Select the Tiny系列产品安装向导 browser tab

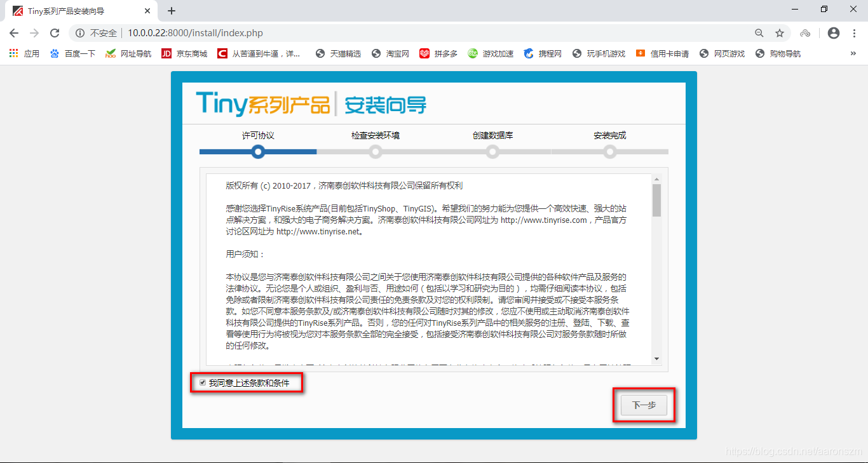point(81,11)
